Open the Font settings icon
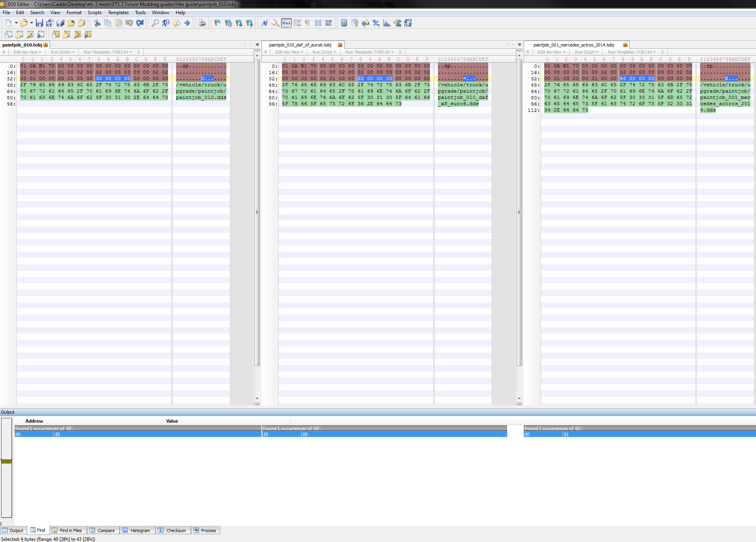The image size is (756, 542). [x=265, y=23]
